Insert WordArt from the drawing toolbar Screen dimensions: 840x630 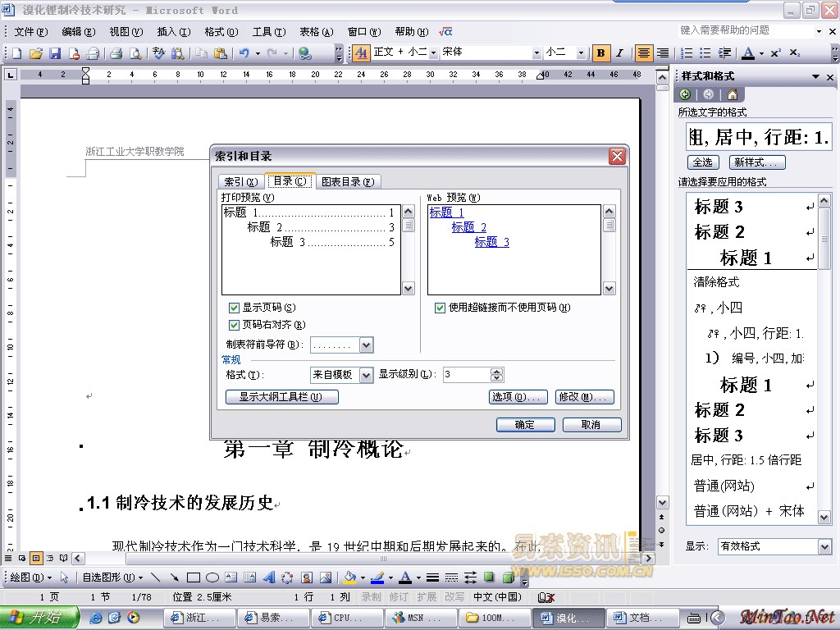268,577
